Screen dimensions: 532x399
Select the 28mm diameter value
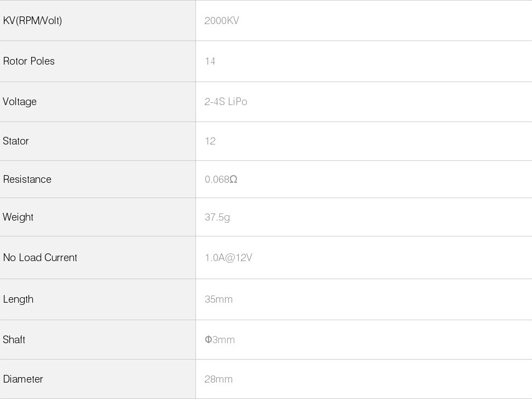pyautogui.click(x=218, y=379)
